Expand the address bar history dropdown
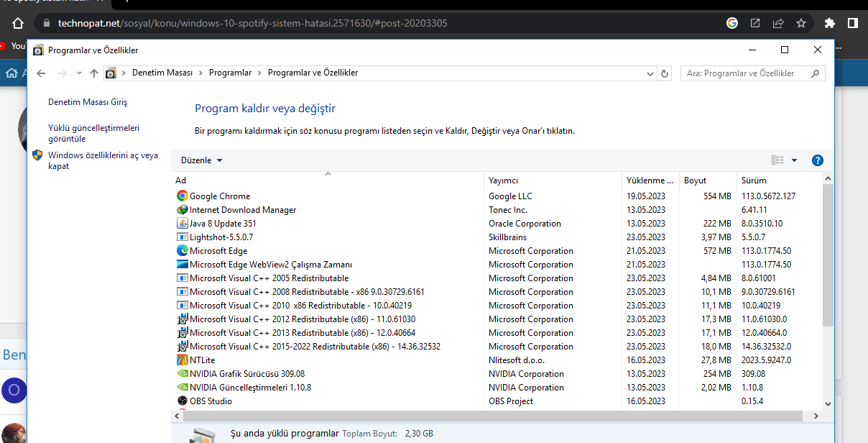This screenshot has width=868, height=443. [650, 73]
